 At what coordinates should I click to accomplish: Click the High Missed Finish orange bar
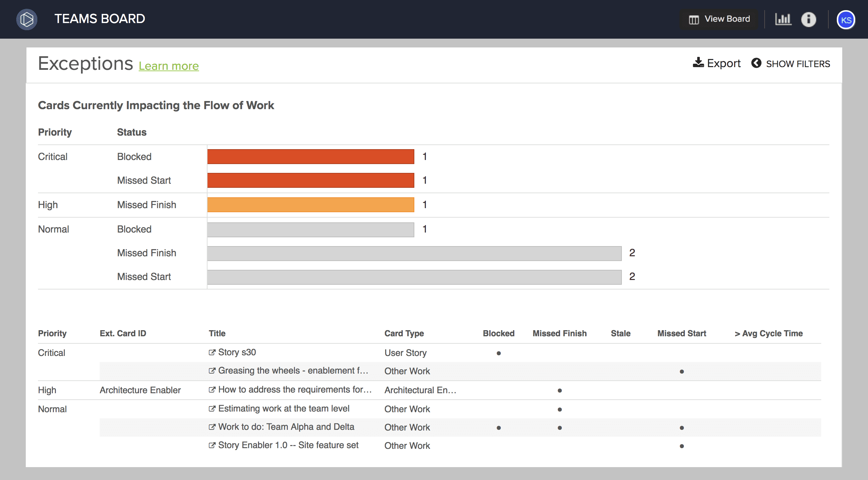[311, 205]
